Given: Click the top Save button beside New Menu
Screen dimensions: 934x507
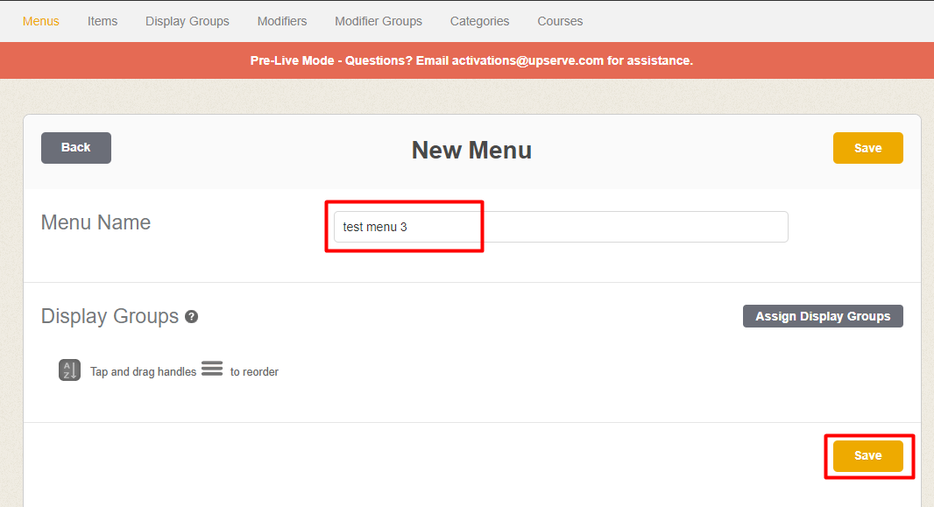Looking at the screenshot, I should click(x=867, y=148).
